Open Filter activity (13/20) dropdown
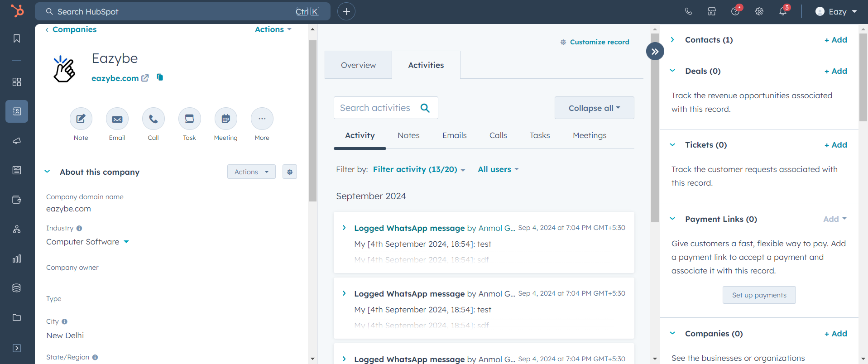 (419, 169)
